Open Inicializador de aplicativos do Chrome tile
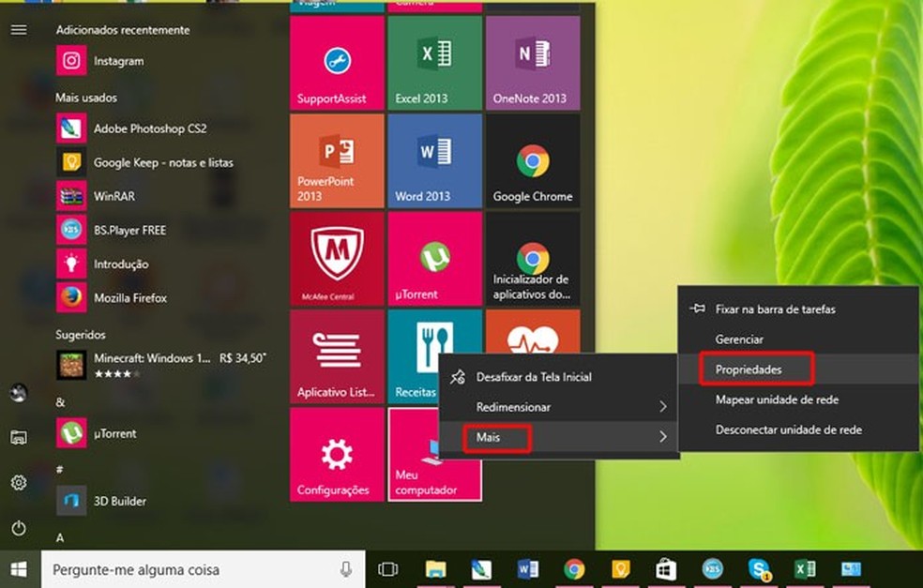This screenshot has height=588, width=923. pyautogui.click(x=533, y=259)
